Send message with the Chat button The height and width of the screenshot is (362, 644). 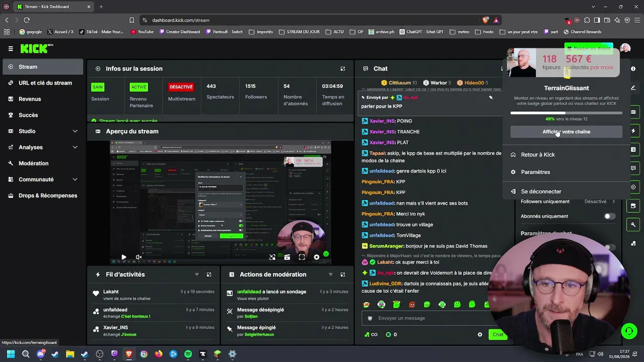click(498, 335)
